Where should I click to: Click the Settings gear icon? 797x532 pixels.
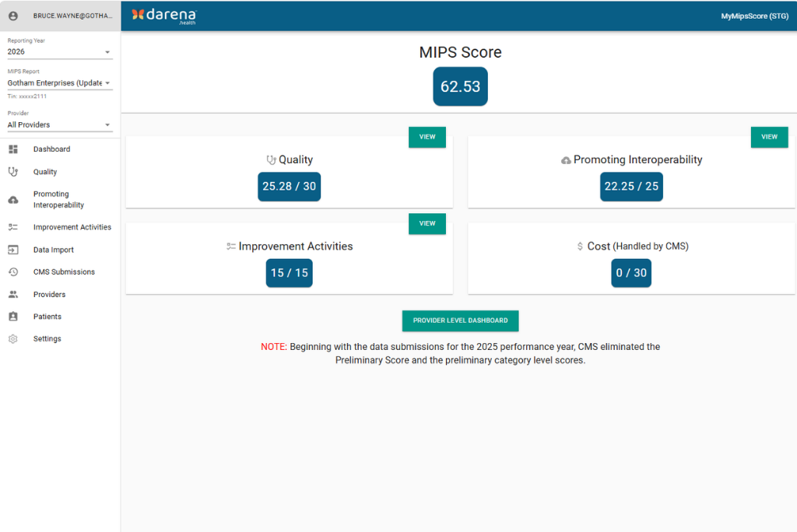[13, 339]
